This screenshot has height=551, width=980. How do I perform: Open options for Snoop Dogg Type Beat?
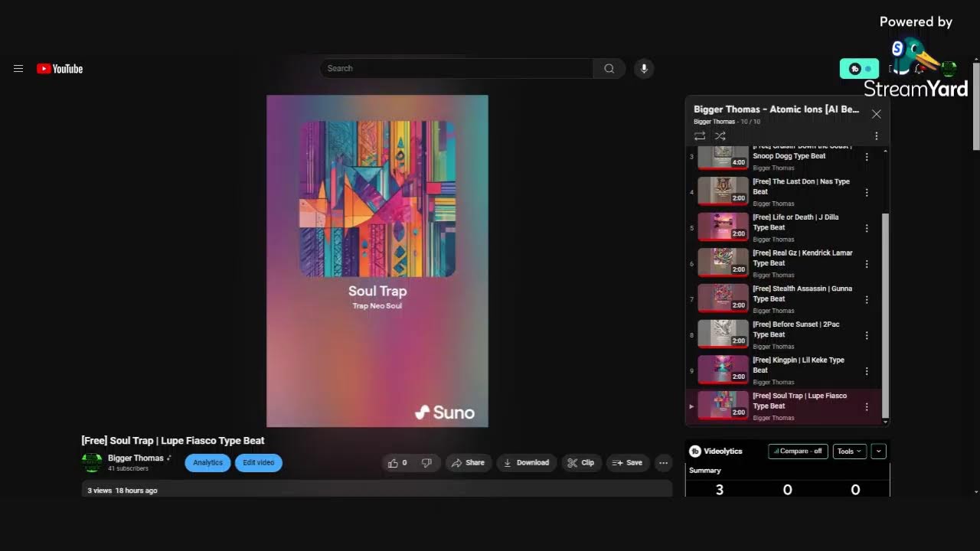pyautogui.click(x=867, y=157)
